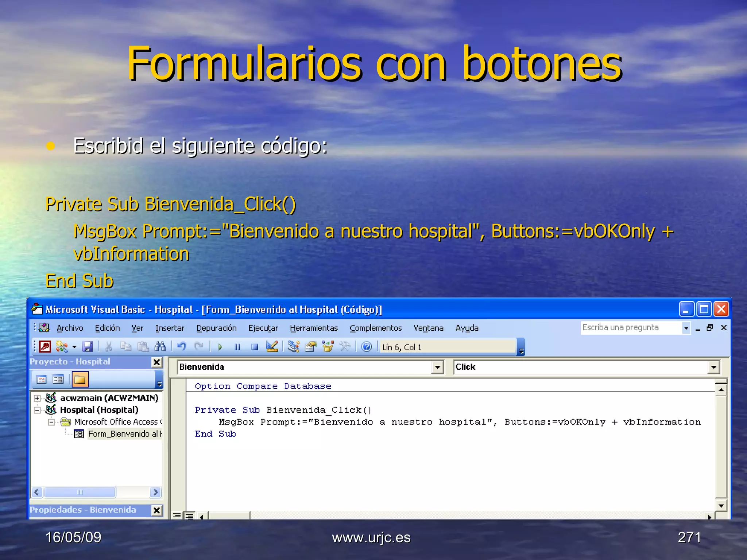The height and width of the screenshot is (560, 747).
Task: Open the Insertar menu
Action: click(170, 328)
